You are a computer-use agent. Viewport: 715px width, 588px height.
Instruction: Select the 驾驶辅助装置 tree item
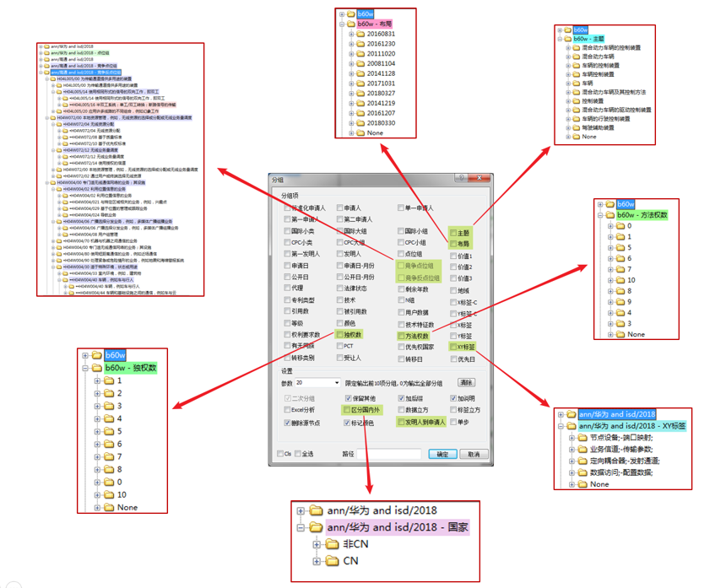click(x=598, y=127)
